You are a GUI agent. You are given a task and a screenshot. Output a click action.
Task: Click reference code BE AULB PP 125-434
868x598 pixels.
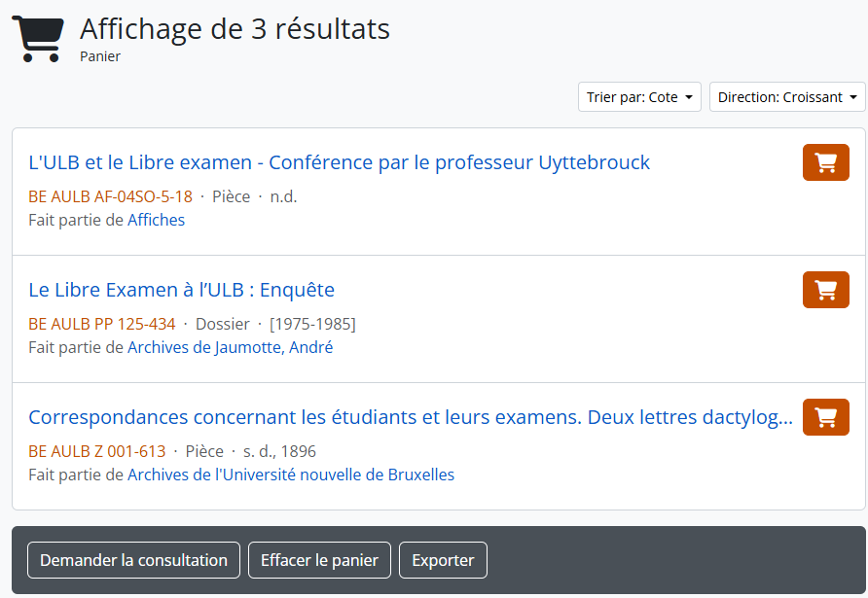(x=102, y=324)
